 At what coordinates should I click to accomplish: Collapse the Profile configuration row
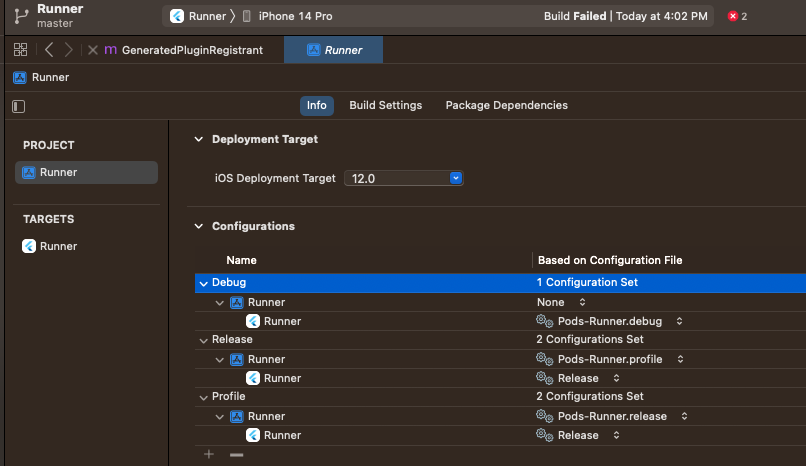204,397
